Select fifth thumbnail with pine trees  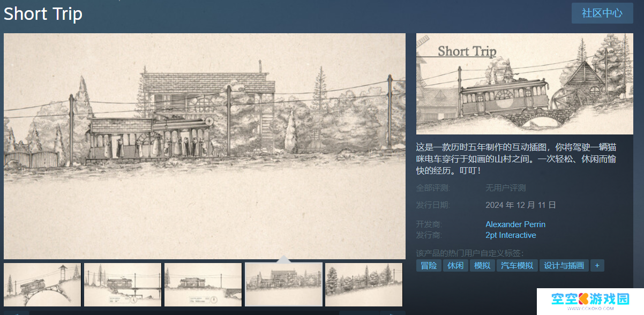364,284
